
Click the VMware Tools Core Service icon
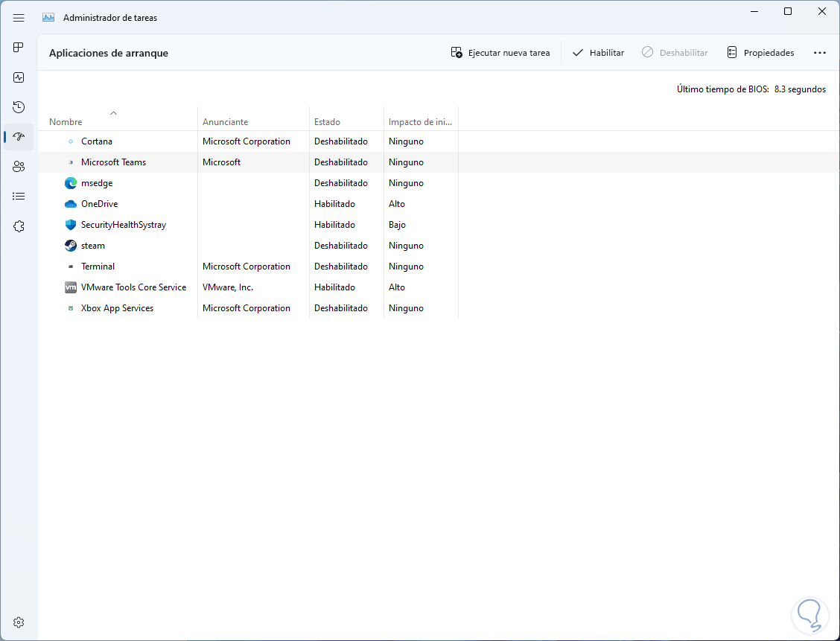(x=71, y=287)
